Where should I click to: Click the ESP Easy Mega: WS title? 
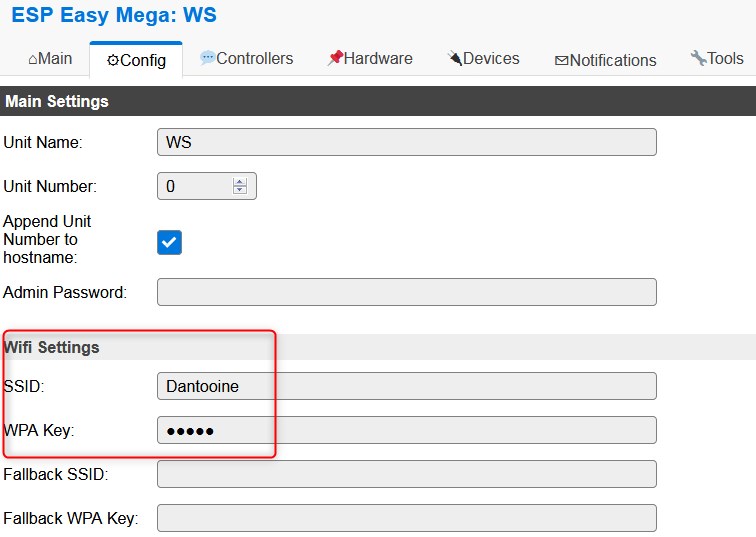113,16
